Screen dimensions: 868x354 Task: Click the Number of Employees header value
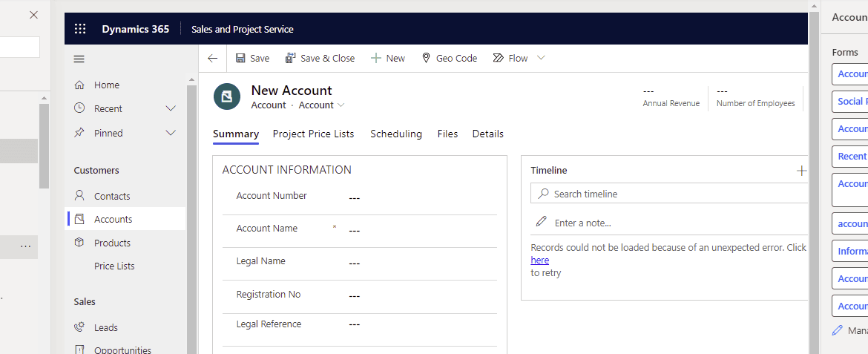click(723, 91)
